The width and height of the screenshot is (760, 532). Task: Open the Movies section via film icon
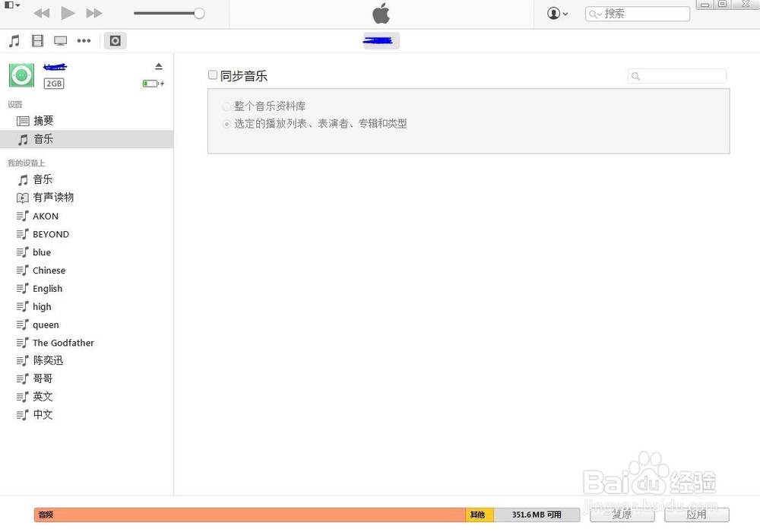point(36,40)
